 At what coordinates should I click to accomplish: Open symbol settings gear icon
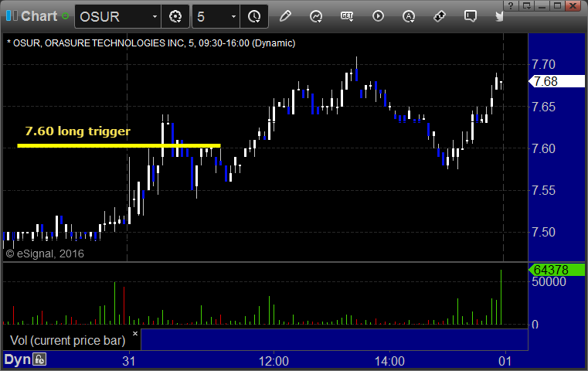coord(175,16)
